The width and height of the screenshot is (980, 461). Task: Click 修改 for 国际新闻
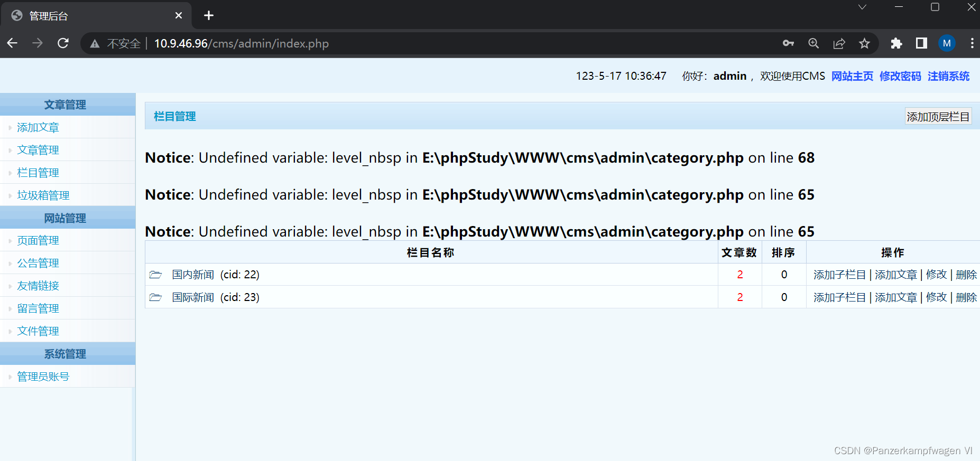point(937,297)
